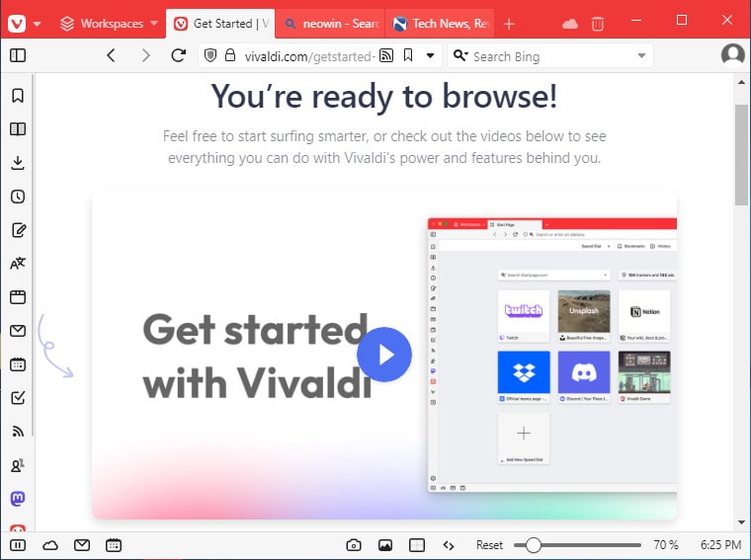Bookmark this page from address bar
The image size is (751, 560).
point(407,55)
